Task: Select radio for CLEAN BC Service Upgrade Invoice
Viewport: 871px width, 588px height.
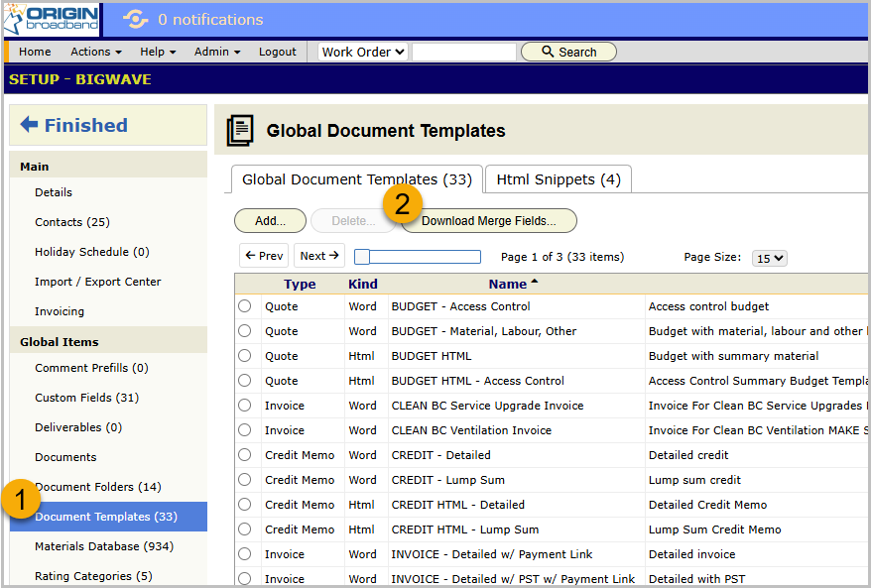Action: point(244,406)
